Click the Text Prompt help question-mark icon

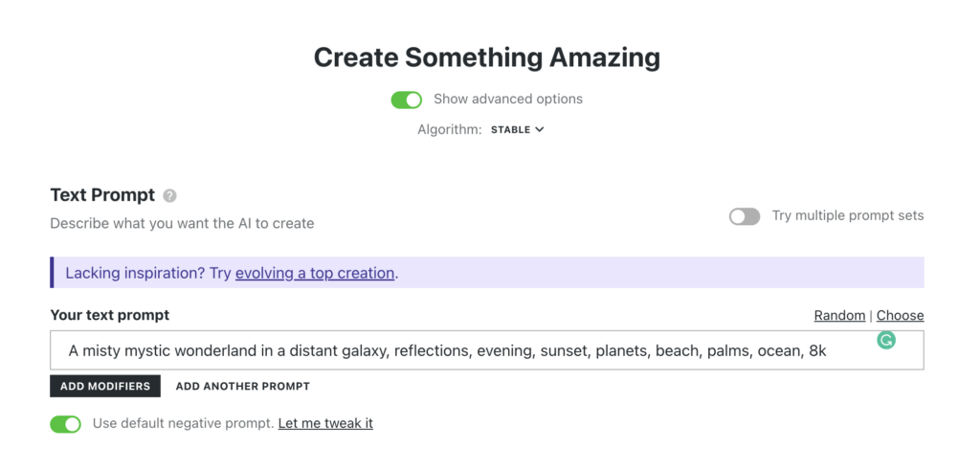[169, 196]
